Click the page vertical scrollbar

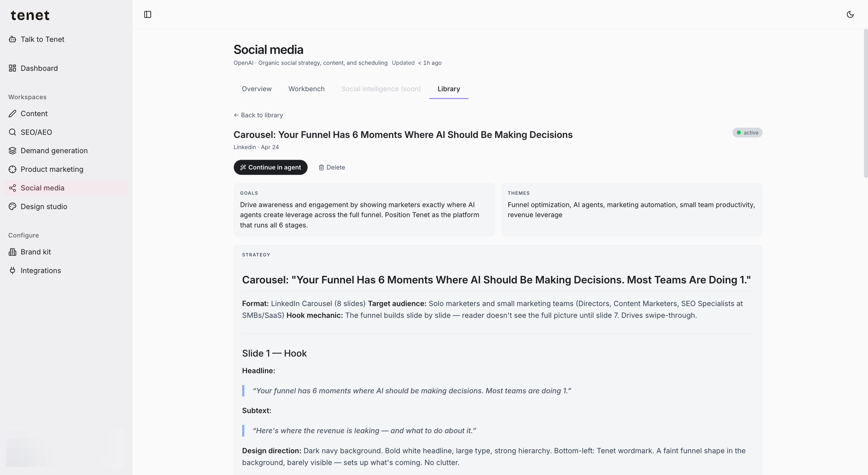865,104
